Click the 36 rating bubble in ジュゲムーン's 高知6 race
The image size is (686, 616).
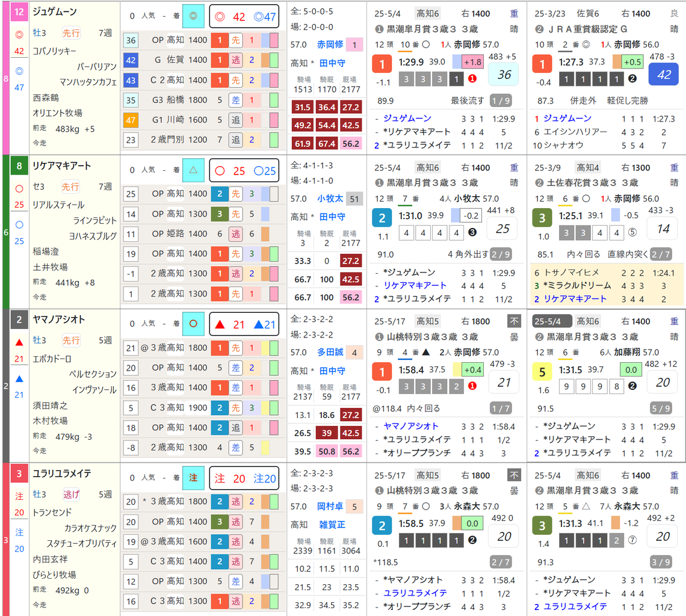pos(503,75)
